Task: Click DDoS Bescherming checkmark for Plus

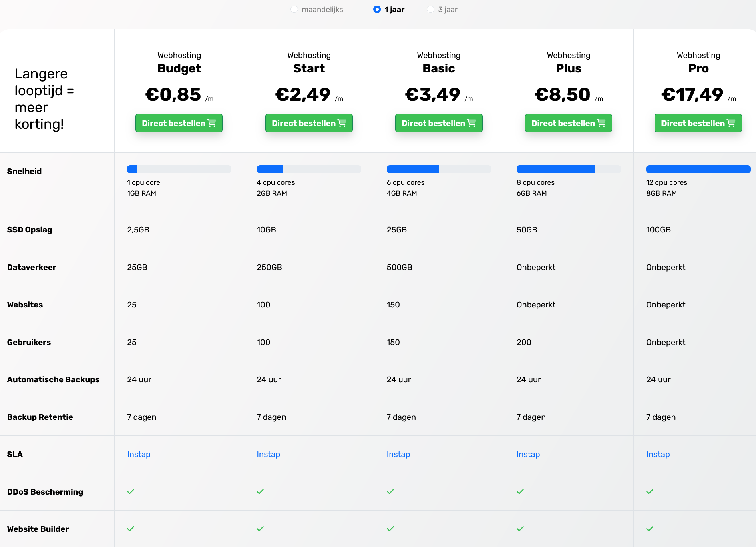Action: tap(520, 491)
